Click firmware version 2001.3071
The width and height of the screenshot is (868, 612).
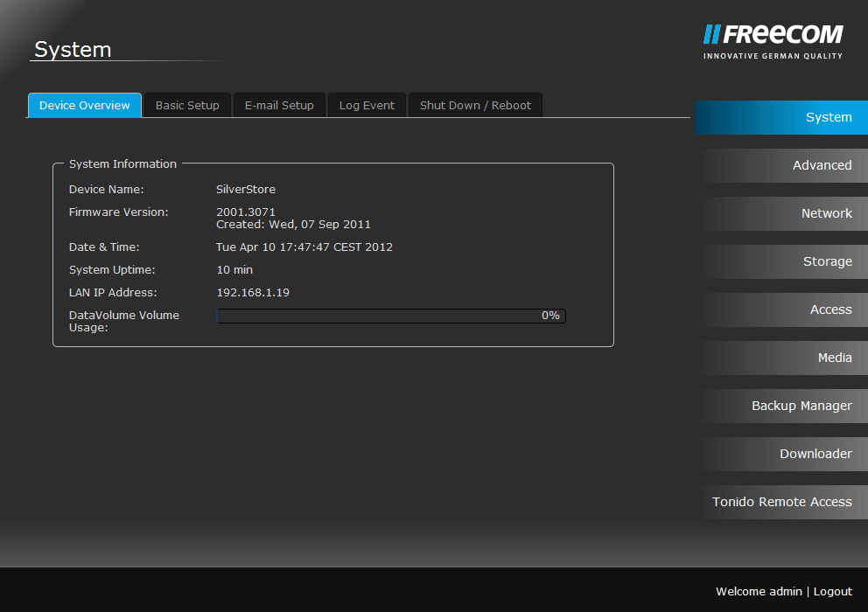[246, 212]
